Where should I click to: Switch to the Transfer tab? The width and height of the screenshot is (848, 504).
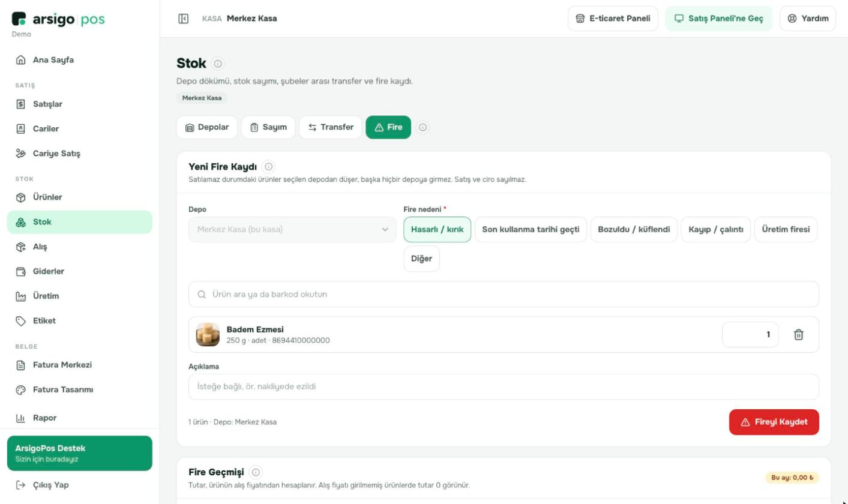coord(331,127)
